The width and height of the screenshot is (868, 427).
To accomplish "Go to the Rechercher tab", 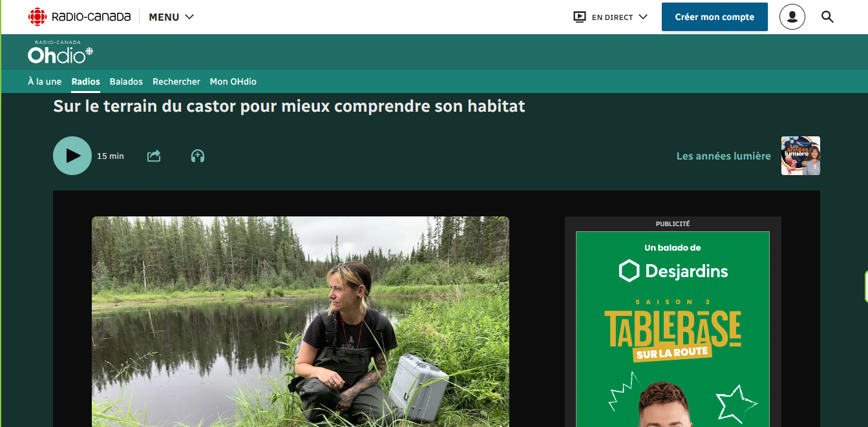I will 176,81.
